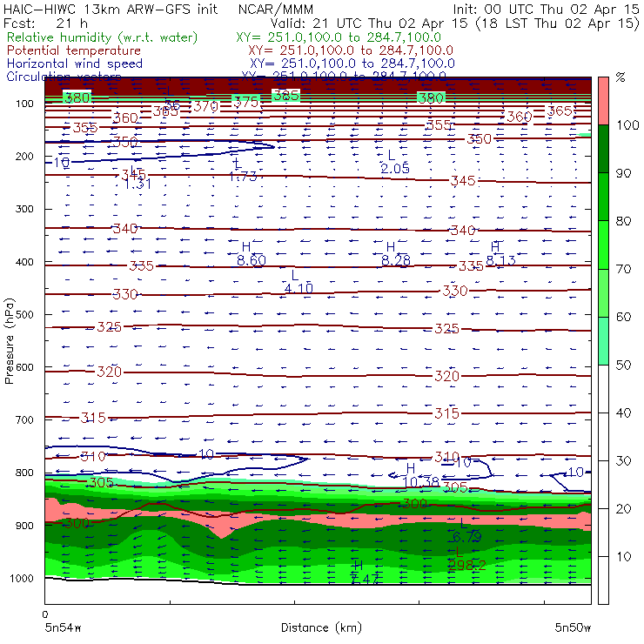Click the colorbar tick label 50
Viewport: 644px width, 644px height.
coord(623,365)
